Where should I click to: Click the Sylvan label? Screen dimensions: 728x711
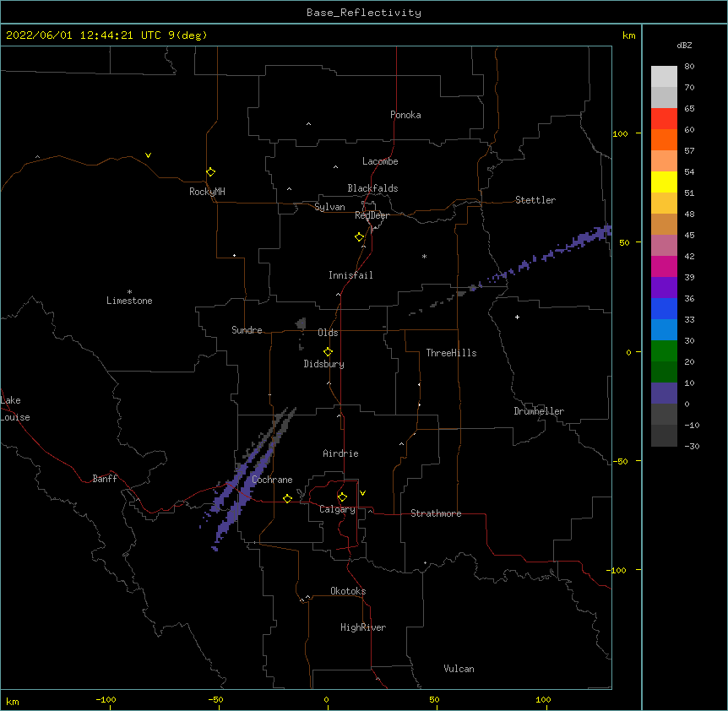click(329, 207)
